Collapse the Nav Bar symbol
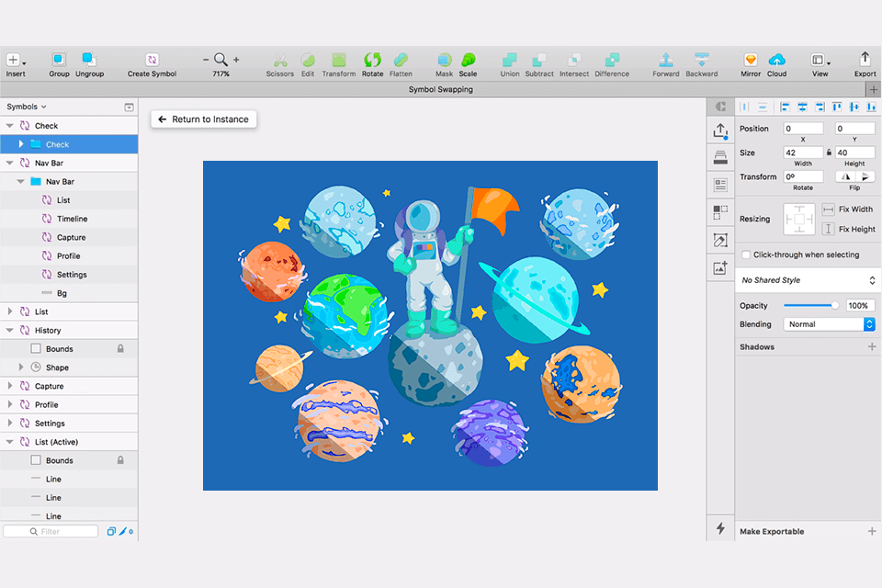 [9, 163]
